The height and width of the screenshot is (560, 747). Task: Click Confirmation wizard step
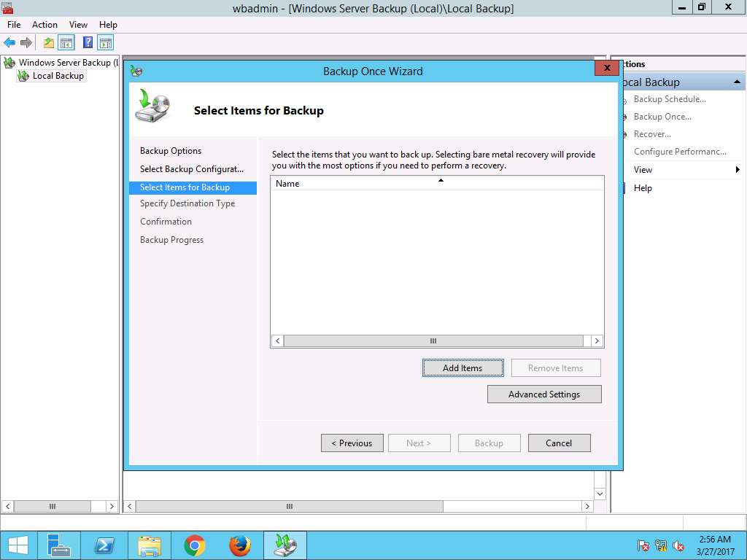click(x=166, y=222)
